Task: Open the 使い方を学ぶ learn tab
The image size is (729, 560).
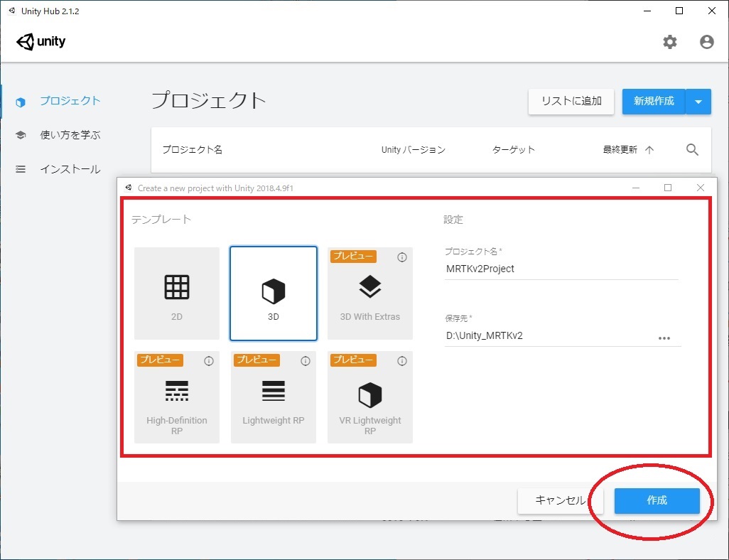Action: 58,135
